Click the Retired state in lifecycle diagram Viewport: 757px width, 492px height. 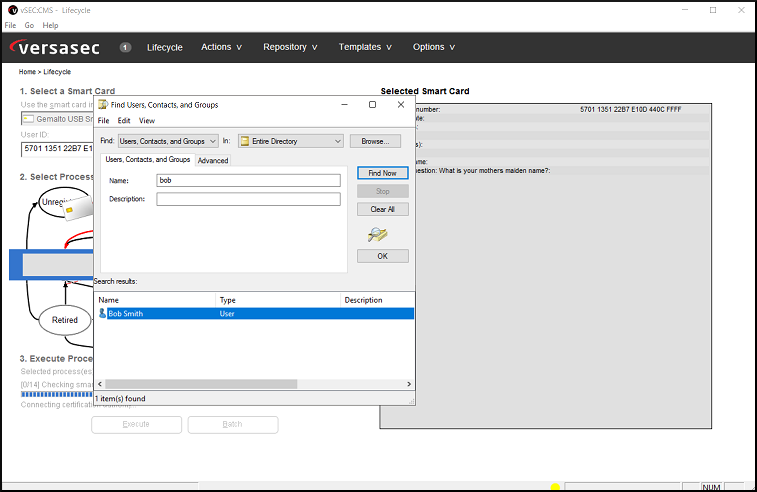click(x=65, y=320)
